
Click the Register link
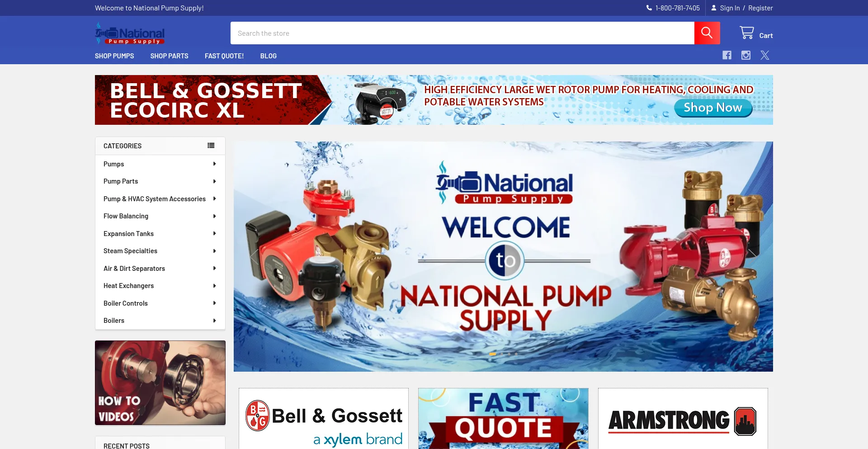point(760,8)
